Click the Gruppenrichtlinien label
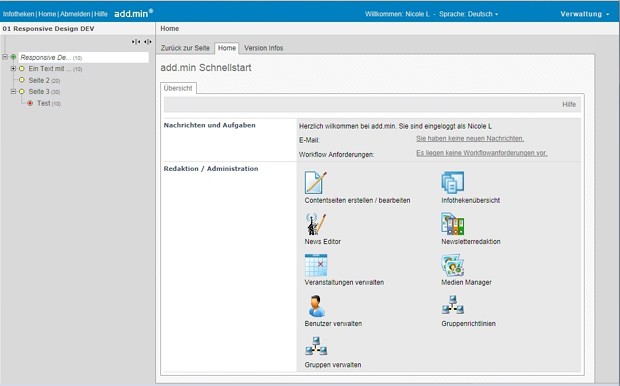 click(468, 323)
